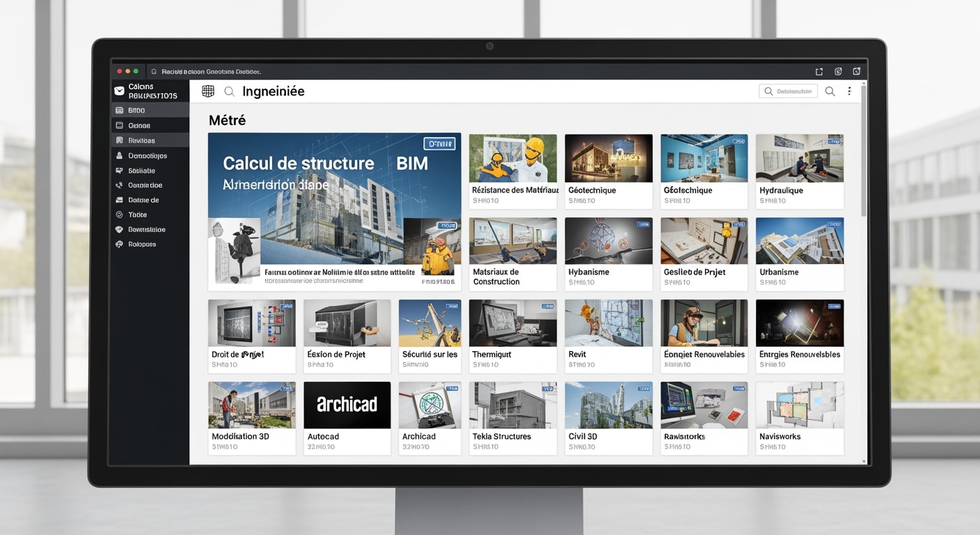The width and height of the screenshot is (980, 535).
Task: Open the Rézistance des Matériauz course card
Action: [513, 171]
